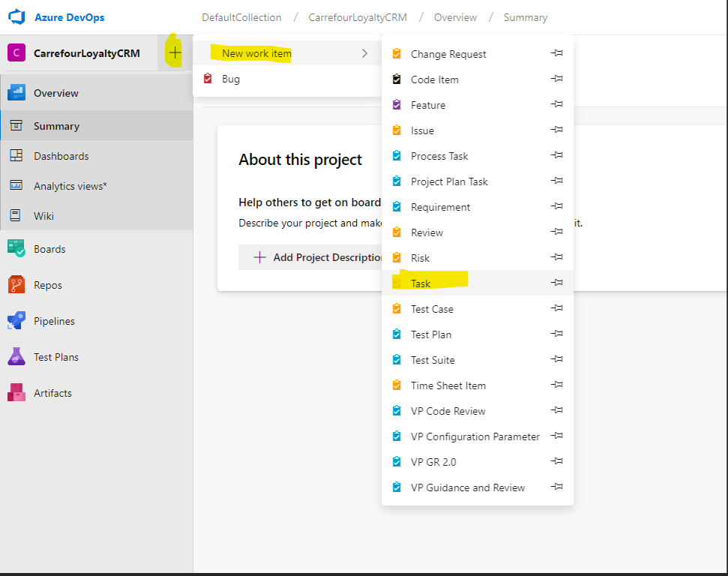Click the Test Plan clipboard icon

(x=397, y=334)
